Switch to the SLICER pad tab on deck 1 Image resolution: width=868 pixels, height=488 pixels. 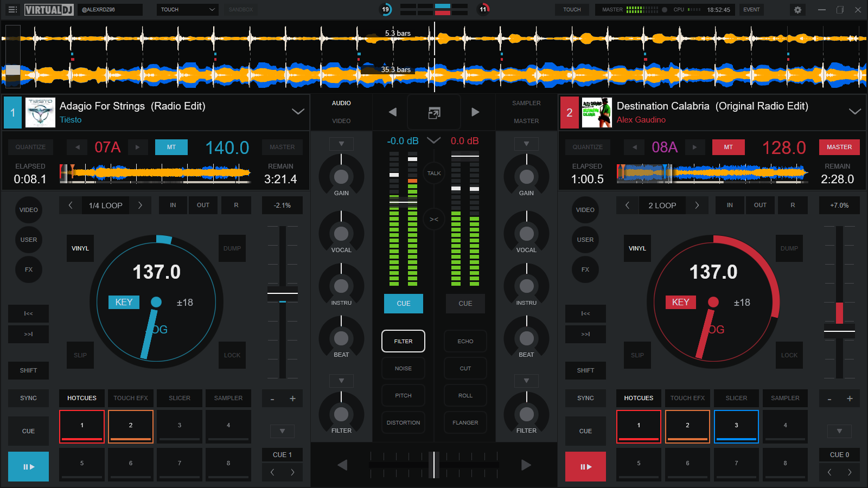[x=180, y=398]
